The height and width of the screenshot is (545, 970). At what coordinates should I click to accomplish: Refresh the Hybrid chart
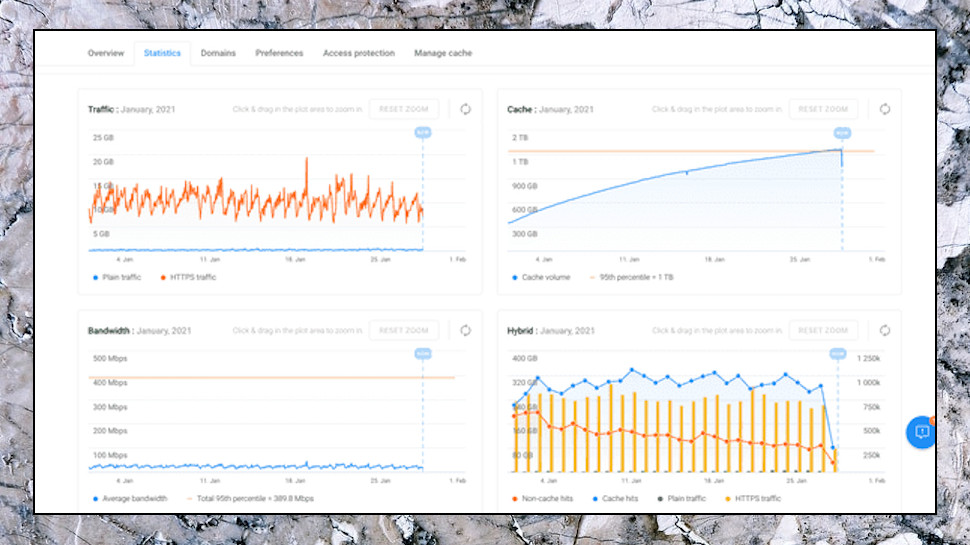[x=885, y=330]
